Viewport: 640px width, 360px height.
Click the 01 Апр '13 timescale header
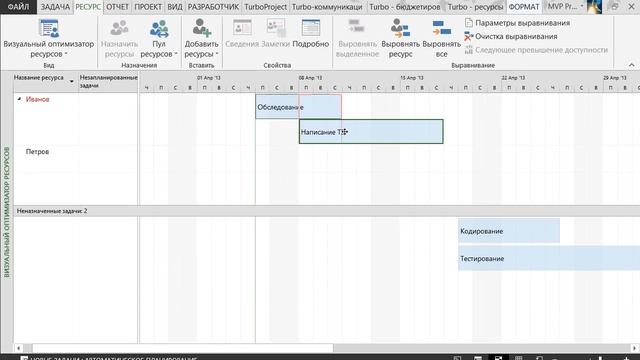pos(209,78)
